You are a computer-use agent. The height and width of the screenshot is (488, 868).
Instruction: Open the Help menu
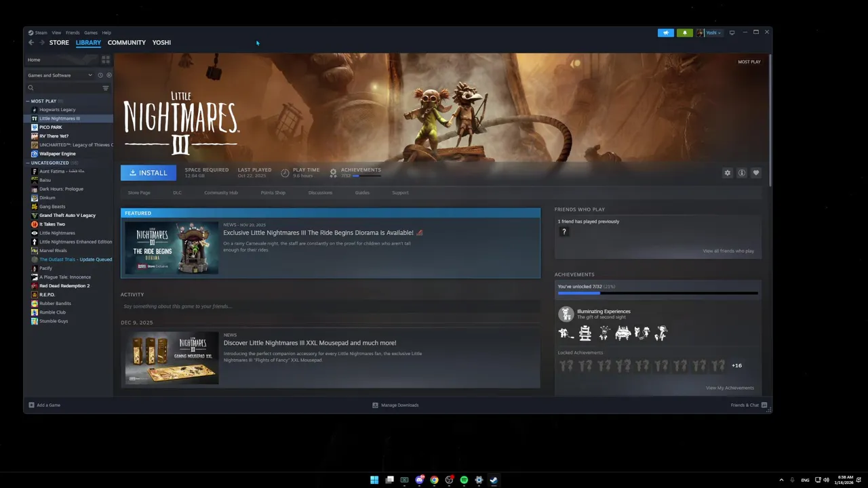tap(106, 33)
